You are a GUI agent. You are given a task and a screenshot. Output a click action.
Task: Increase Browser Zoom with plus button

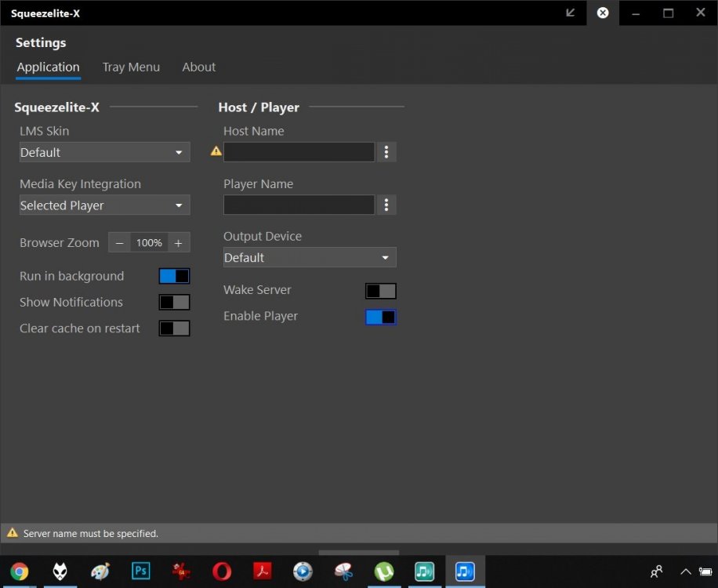coord(179,243)
